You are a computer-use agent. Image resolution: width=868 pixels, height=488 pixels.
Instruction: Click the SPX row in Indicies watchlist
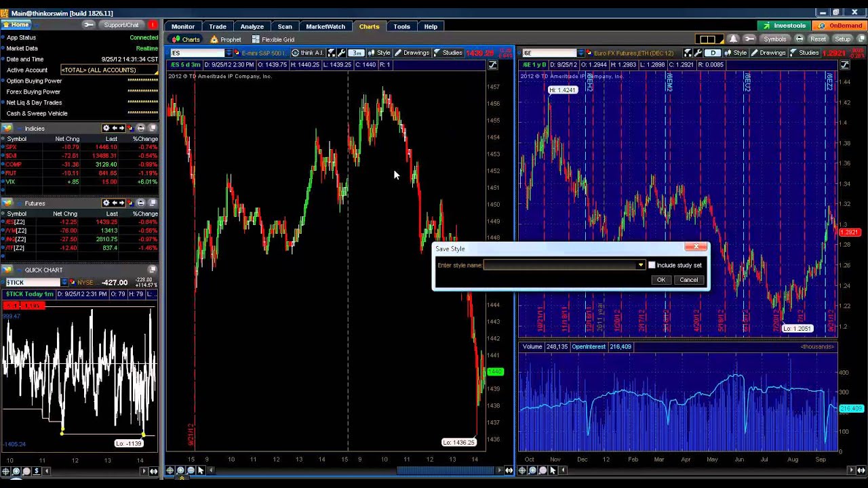[80, 147]
